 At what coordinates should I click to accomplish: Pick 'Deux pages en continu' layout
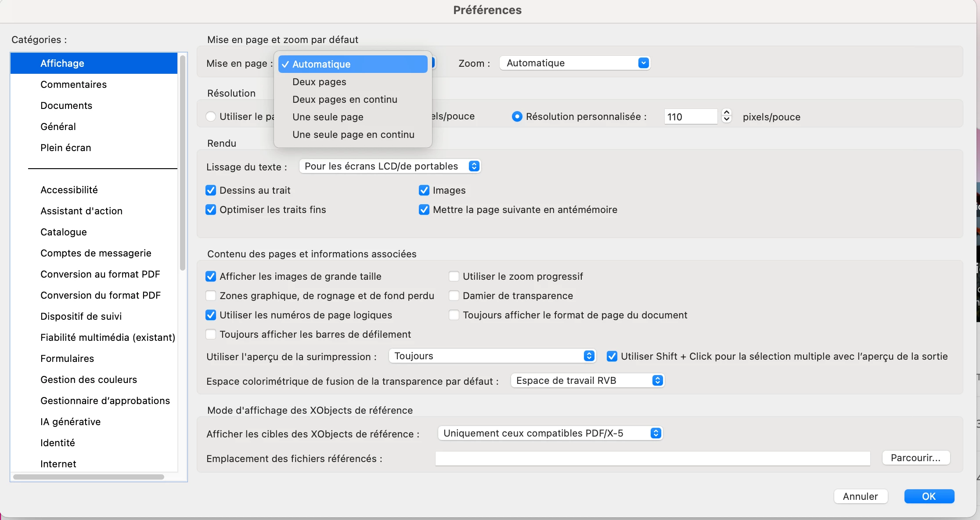pyautogui.click(x=345, y=100)
